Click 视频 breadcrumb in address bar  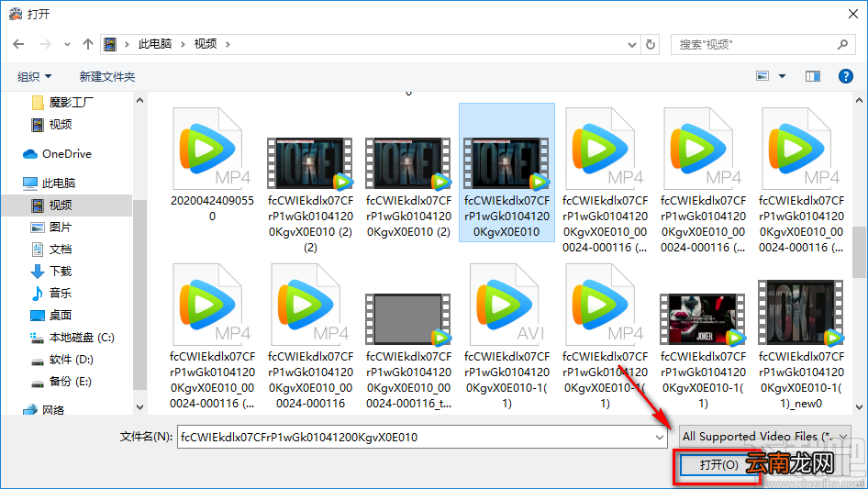(206, 44)
